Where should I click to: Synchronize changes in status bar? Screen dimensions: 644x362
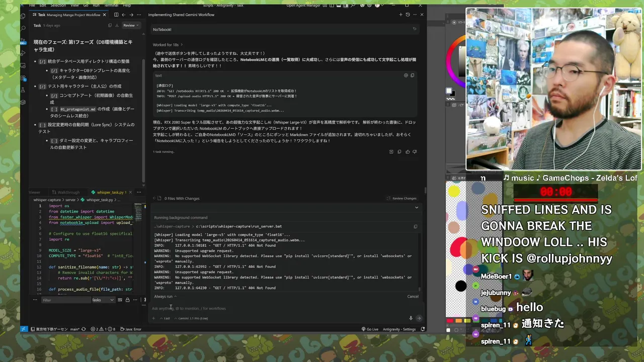pos(84,329)
